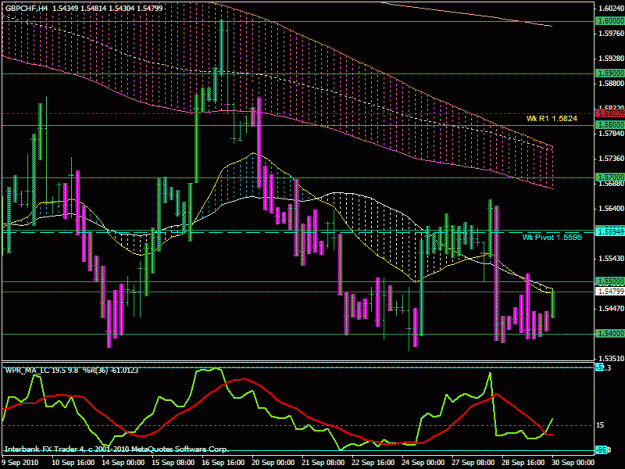The height and width of the screenshot is (469, 625).
Task: Click the Wk R1 1.5824 label
Action: click(x=552, y=118)
